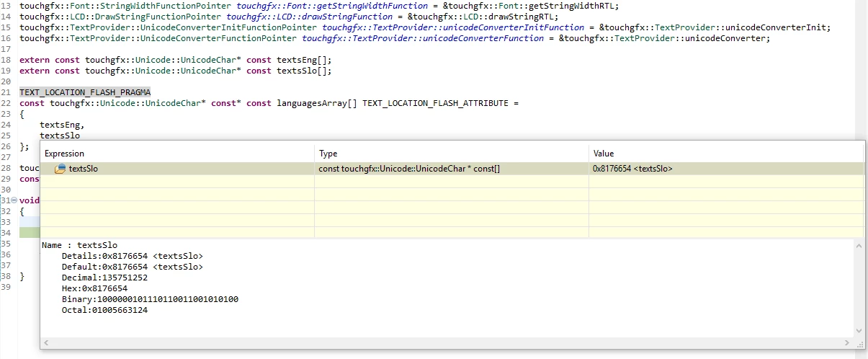Click 'languagesArray[]' on line 22
The image size is (868, 359).
[x=317, y=103]
